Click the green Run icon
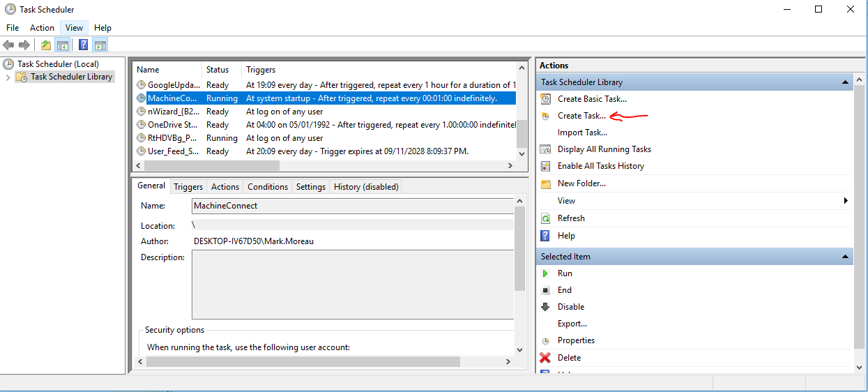This screenshot has height=392, width=868. click(545, 273)
